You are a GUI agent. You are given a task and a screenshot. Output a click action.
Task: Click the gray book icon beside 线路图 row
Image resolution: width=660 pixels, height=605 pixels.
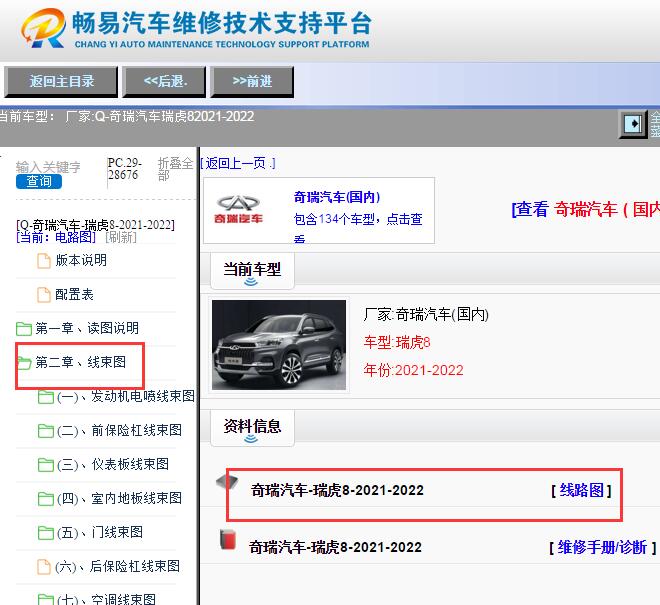[228, 483]
